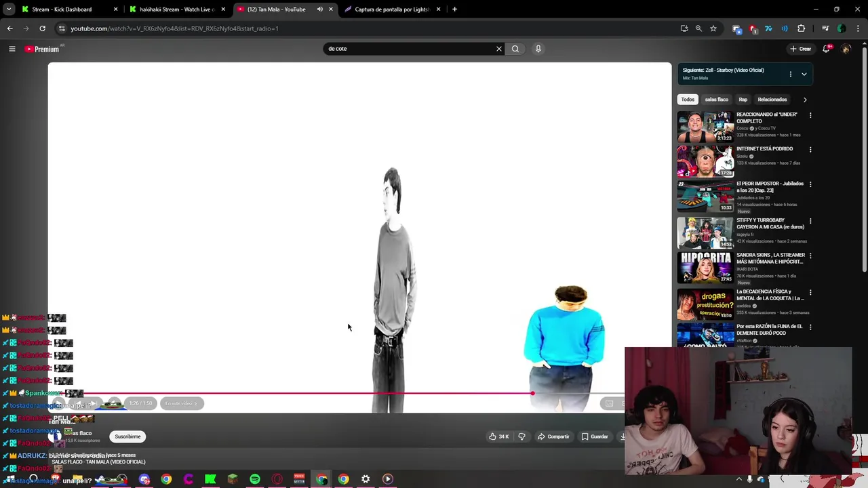This screenshot has width=868, height=488.
Task: Start voice search with microphone icon
Action: coord(538,49)
